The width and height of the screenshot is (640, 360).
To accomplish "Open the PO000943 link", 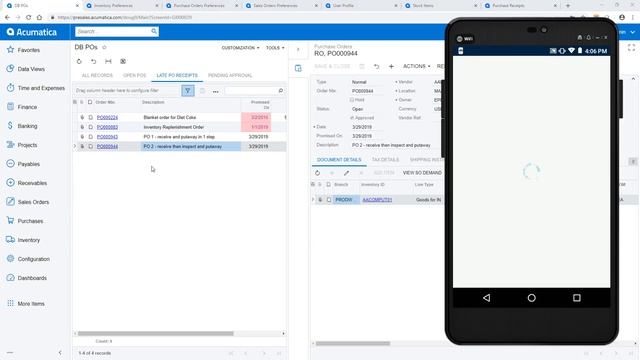I will 107,137.
